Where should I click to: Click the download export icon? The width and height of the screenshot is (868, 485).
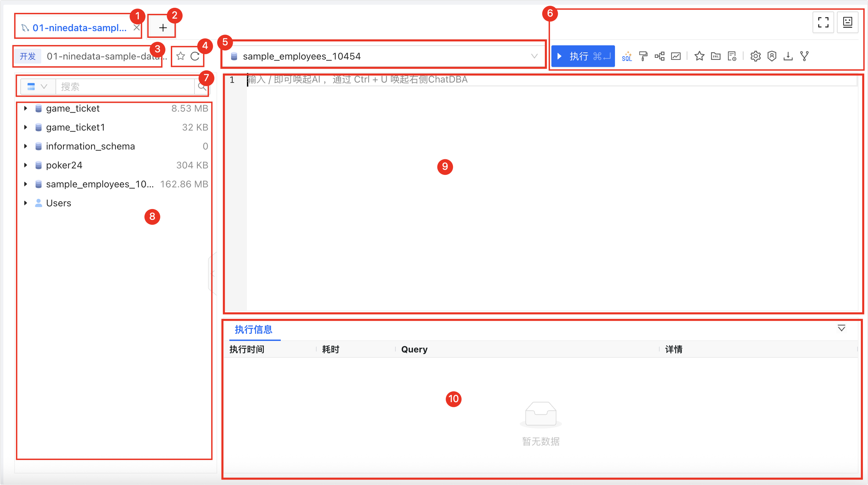788,56
